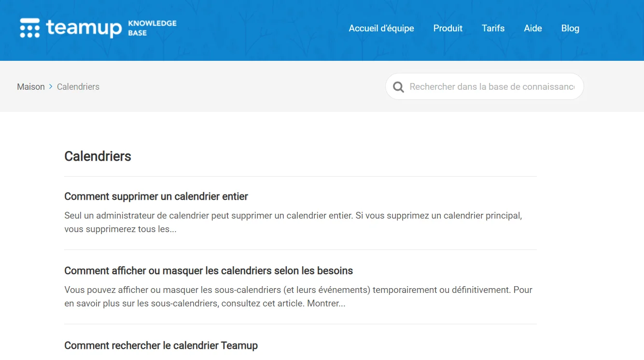Open the Aide navigation item

click(532, 28)
